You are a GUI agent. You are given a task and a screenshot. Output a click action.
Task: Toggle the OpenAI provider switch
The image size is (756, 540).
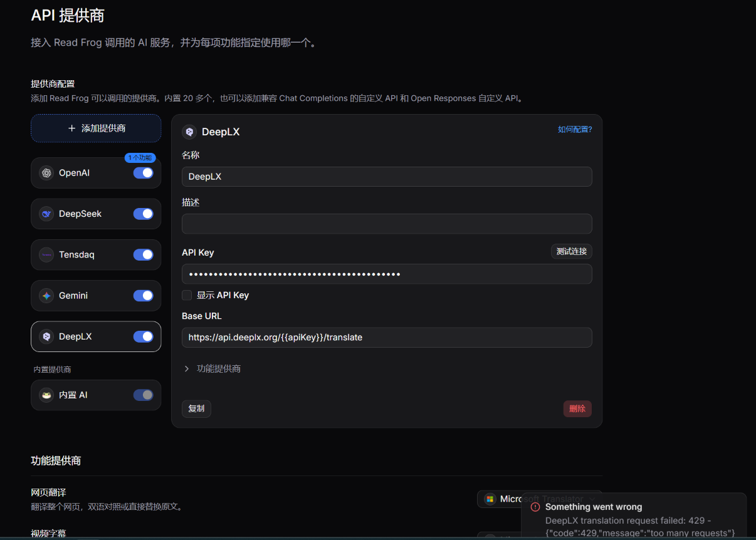pos(144,173)
